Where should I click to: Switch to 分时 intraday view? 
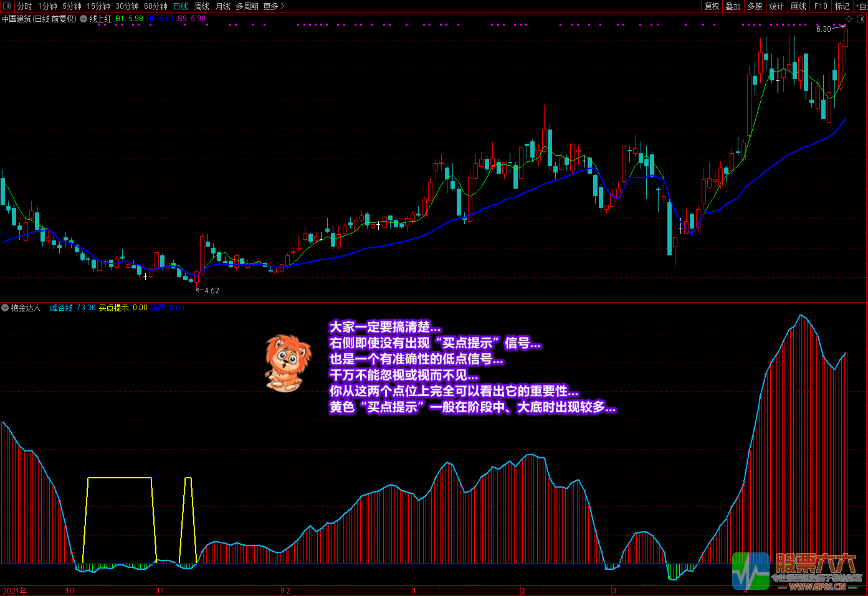tap(24, 6)
